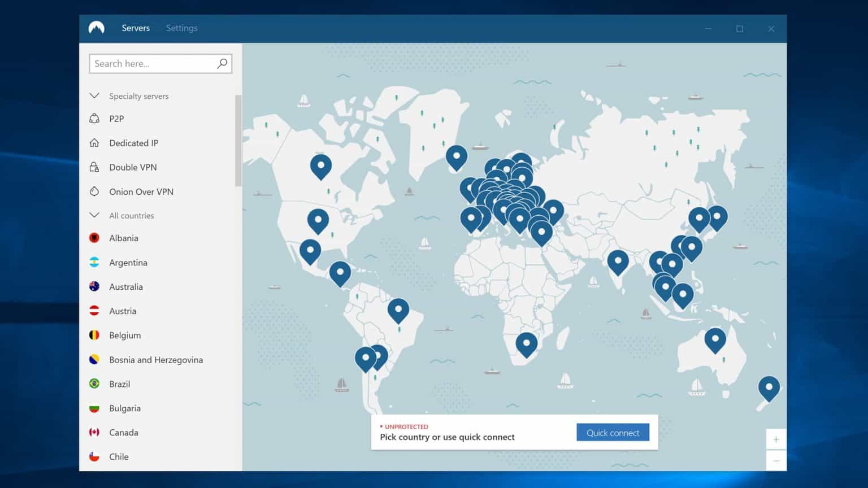Image resolution: width=868 pixels, height=488 pixels.
Task: Click the search magnifier icon
Action: [222, 63]
